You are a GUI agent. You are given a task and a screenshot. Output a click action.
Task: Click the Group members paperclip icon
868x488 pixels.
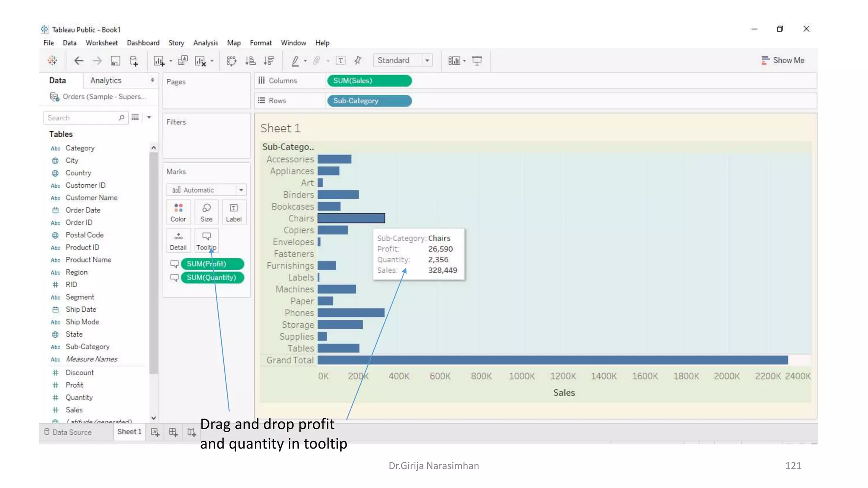point(317,61)
